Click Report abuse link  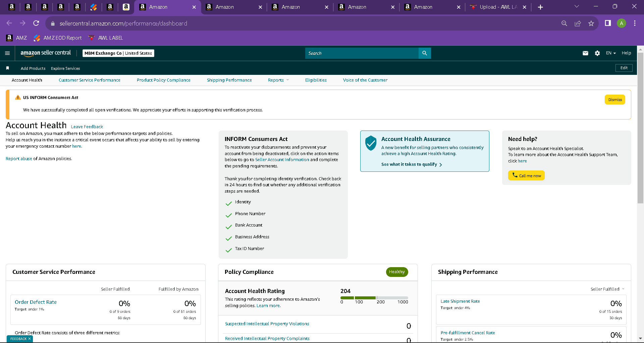click(19, 159)
